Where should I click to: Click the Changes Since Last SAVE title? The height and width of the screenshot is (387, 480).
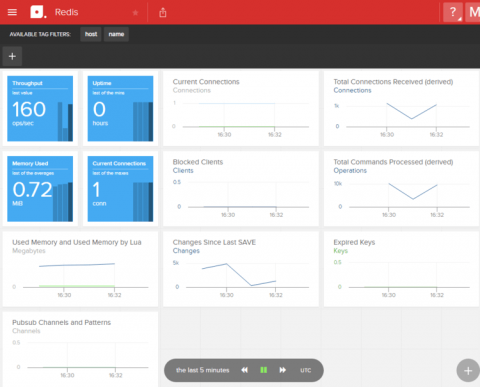coord(214,242)
